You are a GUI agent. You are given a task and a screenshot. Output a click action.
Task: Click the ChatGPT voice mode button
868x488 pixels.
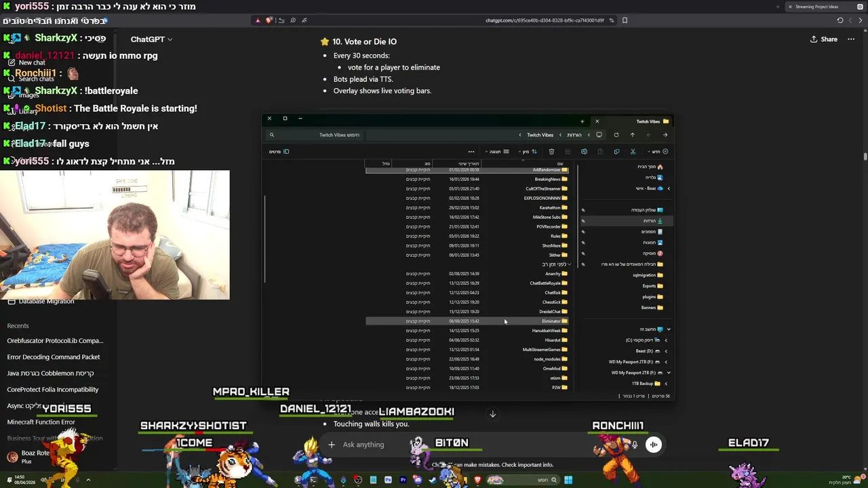[654, 445]
